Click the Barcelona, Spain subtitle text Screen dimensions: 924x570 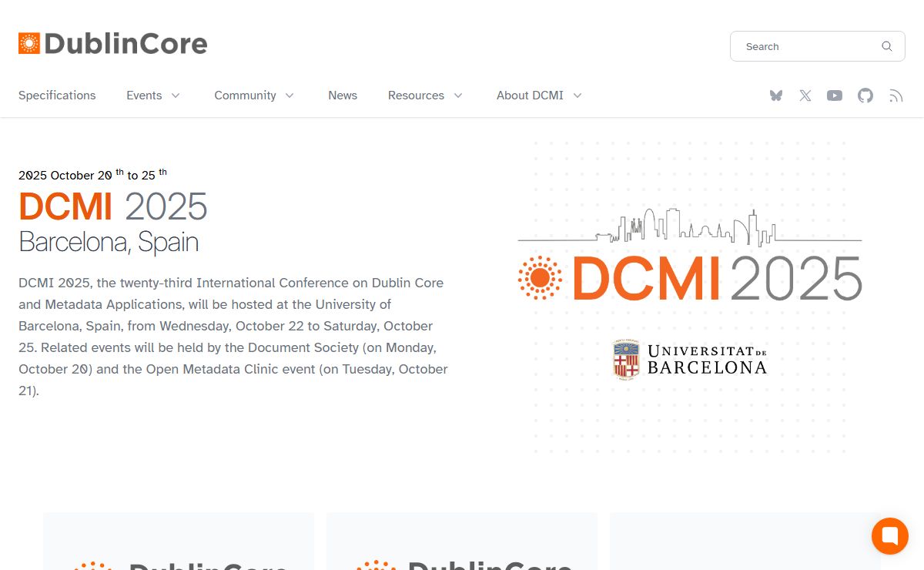click(x=109, y=242)
